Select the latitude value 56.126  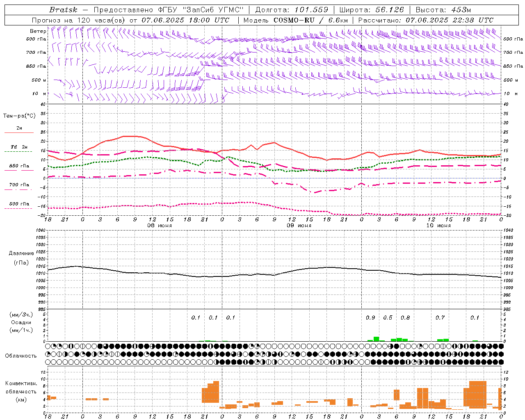pyautogui.click(x=390, y=10)
